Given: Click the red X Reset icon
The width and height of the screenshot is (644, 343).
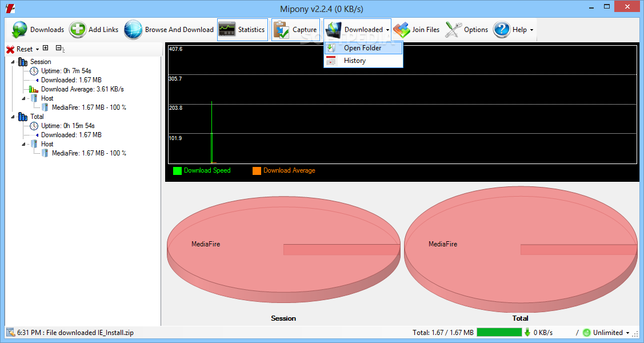Looking at the screenshot, I should [x=10, y=49].
